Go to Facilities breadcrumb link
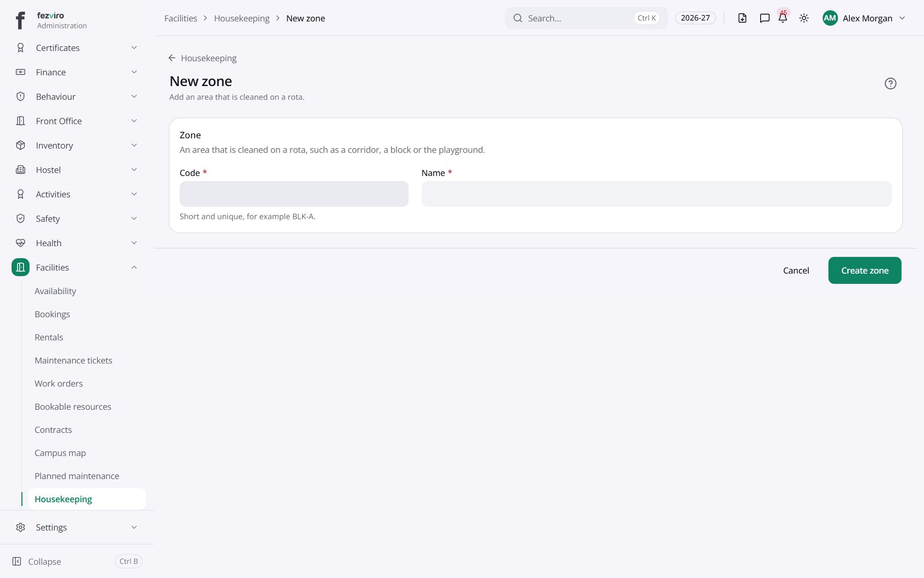Image resolution: width=924 pixels, height=578 pixels. 181,18
